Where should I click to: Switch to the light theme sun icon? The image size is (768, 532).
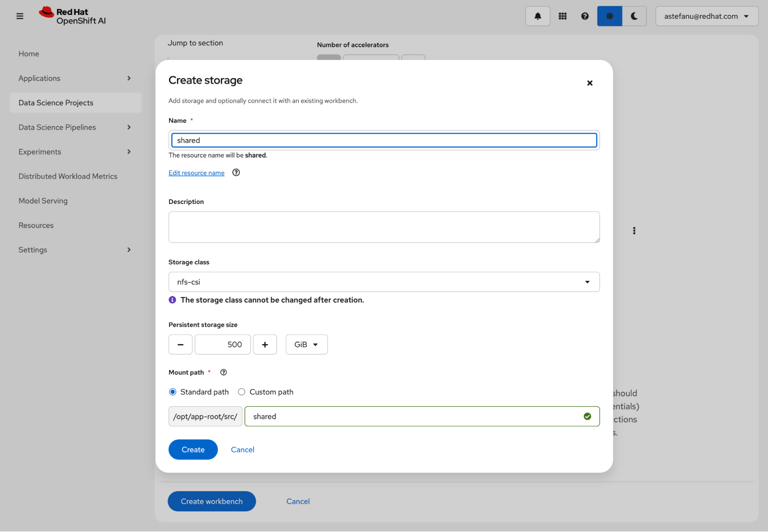(x=609, y=16)
